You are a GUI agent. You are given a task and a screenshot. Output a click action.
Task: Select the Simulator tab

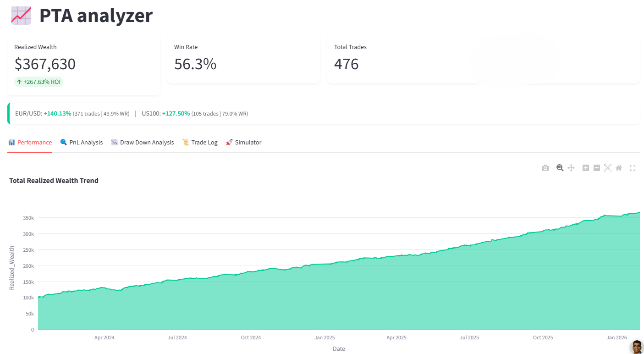click(243, 143)
